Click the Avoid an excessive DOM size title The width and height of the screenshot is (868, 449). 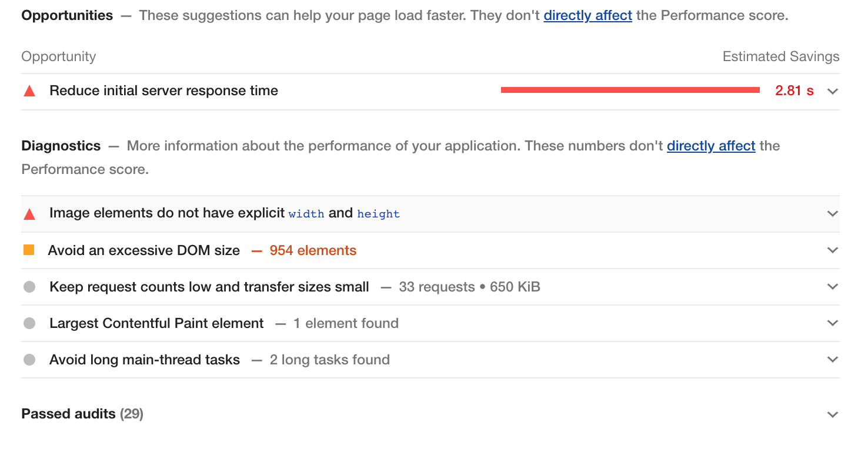(144, 250)
